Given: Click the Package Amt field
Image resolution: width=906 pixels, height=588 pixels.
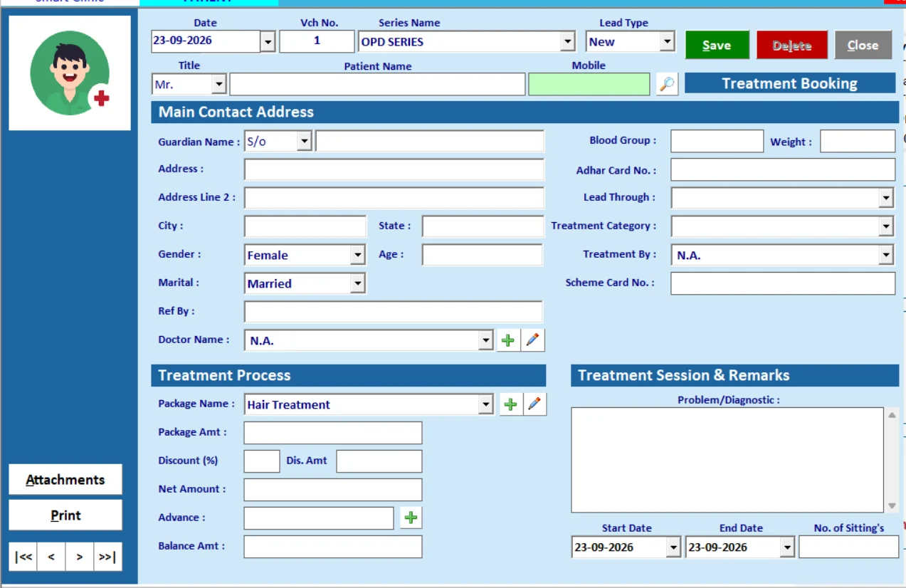Looking at the screenshot, I should [333, 433].
